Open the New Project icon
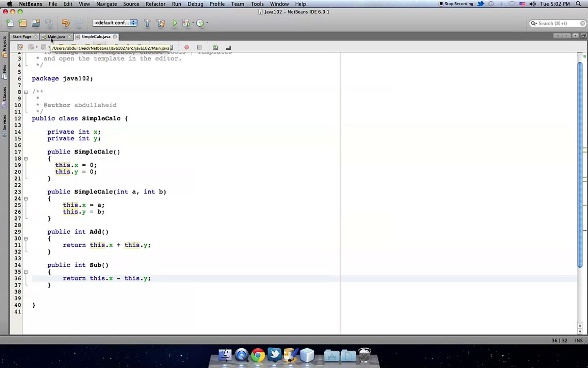 [x=22, y=23]
